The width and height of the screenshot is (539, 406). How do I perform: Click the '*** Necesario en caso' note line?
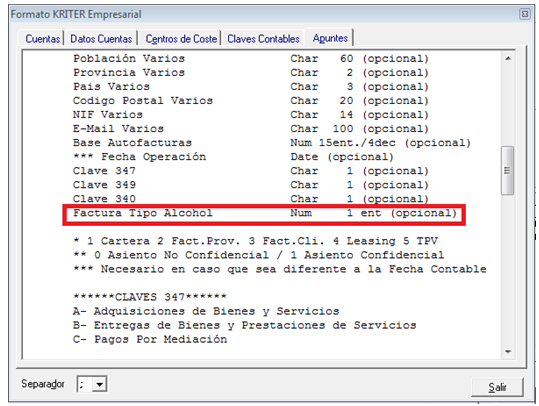coord(280,269)
